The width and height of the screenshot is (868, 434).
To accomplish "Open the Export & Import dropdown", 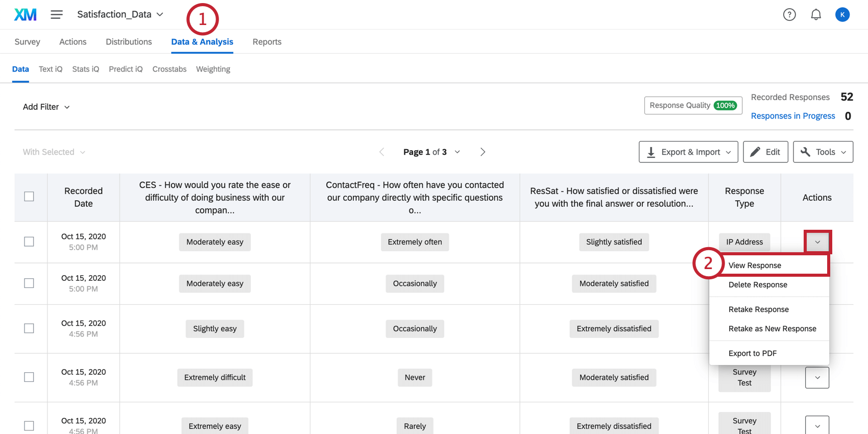I will pyautogui.click(x=688, y=152).
